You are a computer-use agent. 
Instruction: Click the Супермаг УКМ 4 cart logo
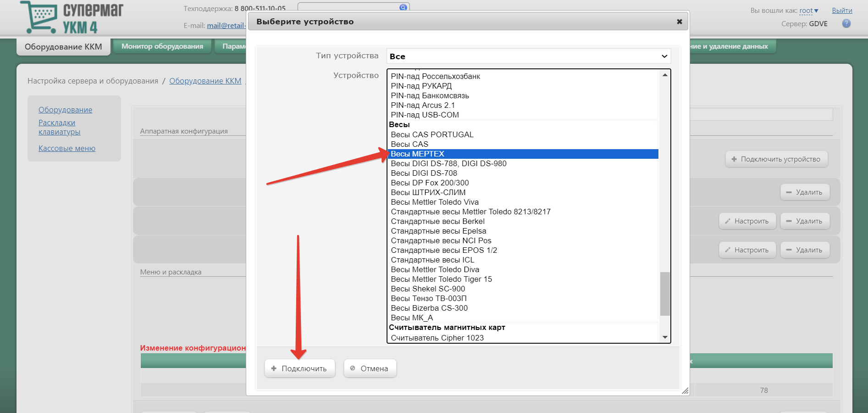pyautogui.click(x=72, y=17)
